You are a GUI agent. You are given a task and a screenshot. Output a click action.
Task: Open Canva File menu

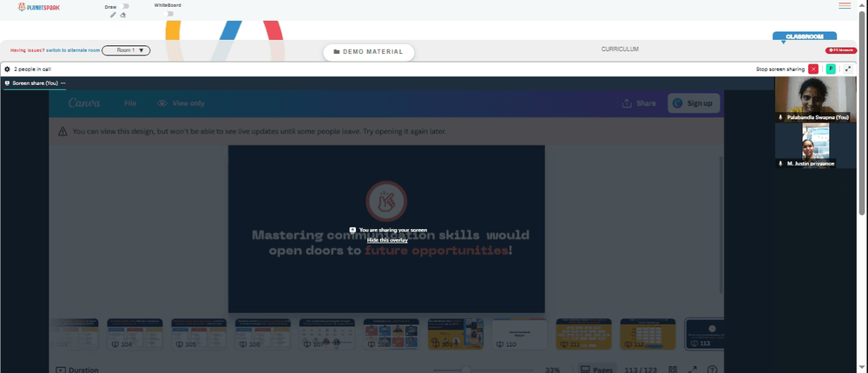(x=130, y=103)
